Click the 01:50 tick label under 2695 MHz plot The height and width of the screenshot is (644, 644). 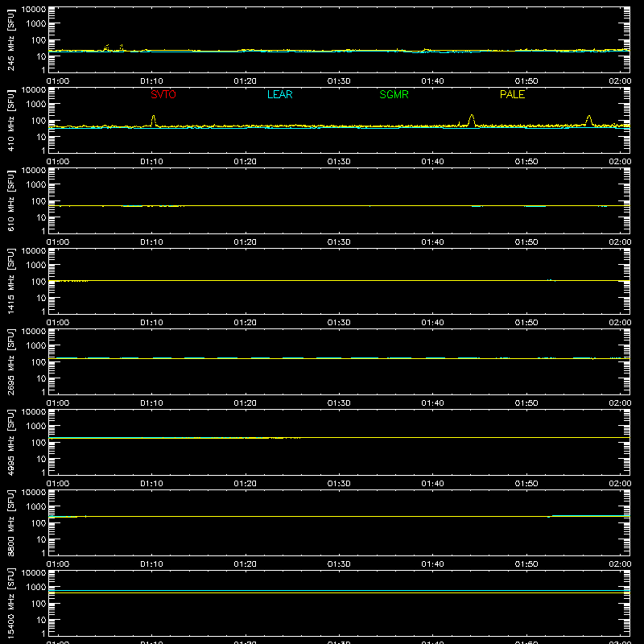point(526,403)
